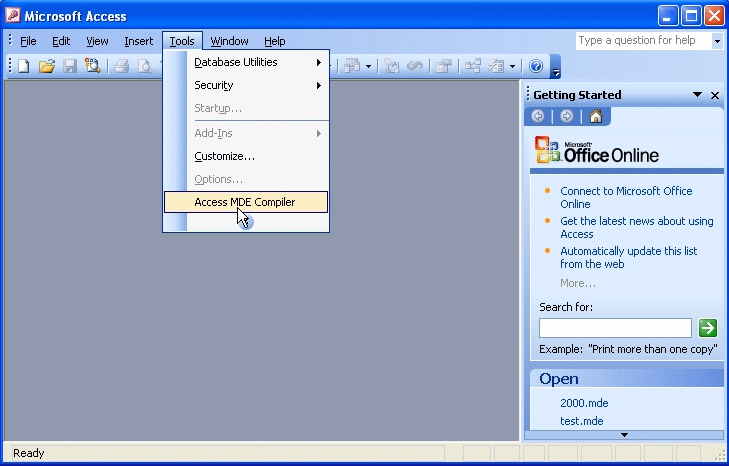
Task: Click the Office Online logo
Action: click(x=597, y=150)
